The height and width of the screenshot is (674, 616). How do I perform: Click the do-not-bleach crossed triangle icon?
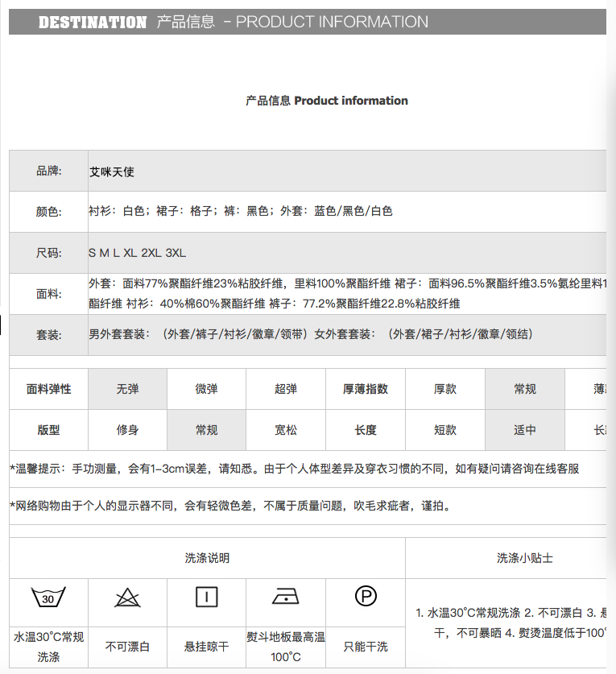click(127, 598)
